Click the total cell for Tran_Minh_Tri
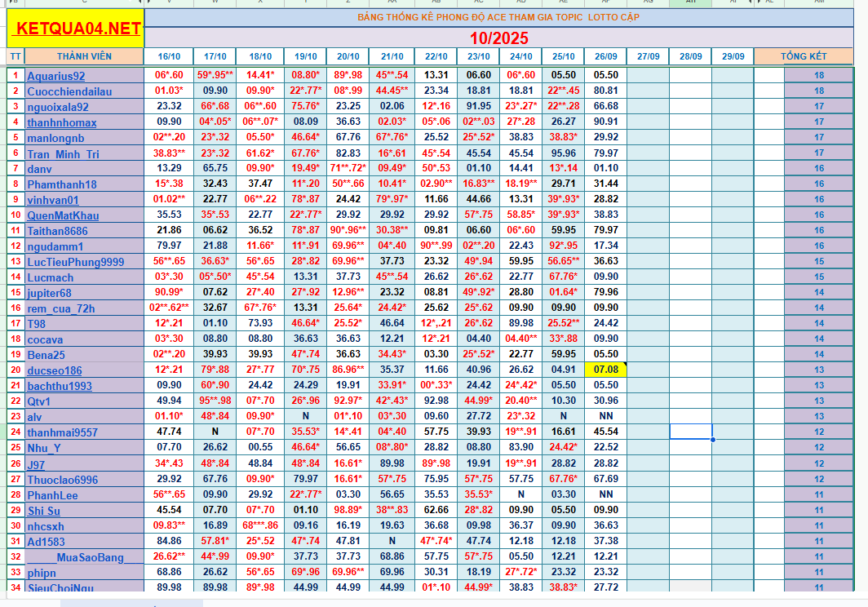The width and height of the screenshot is (868, 607). point(819,153)
